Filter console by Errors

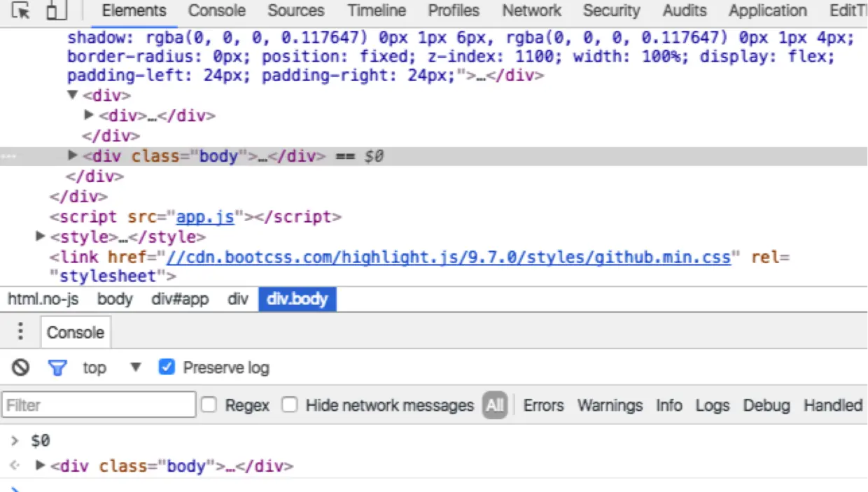pos(543,405)
